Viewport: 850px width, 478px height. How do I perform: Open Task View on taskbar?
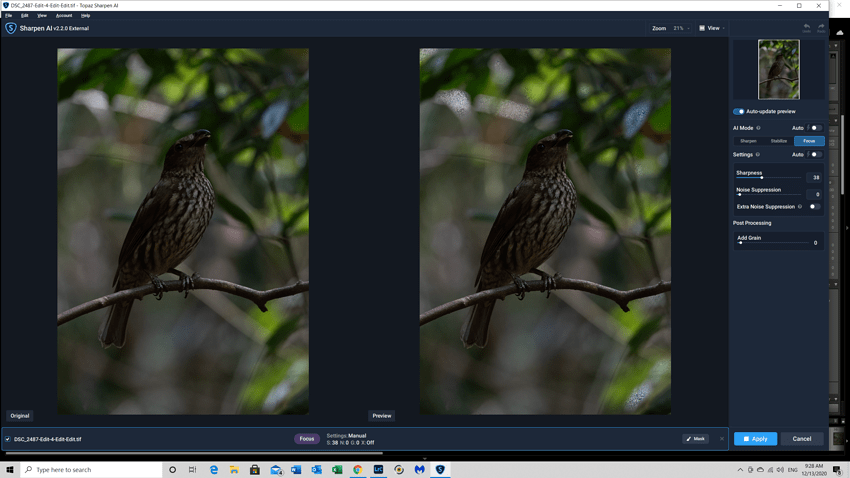pos(192,470)
